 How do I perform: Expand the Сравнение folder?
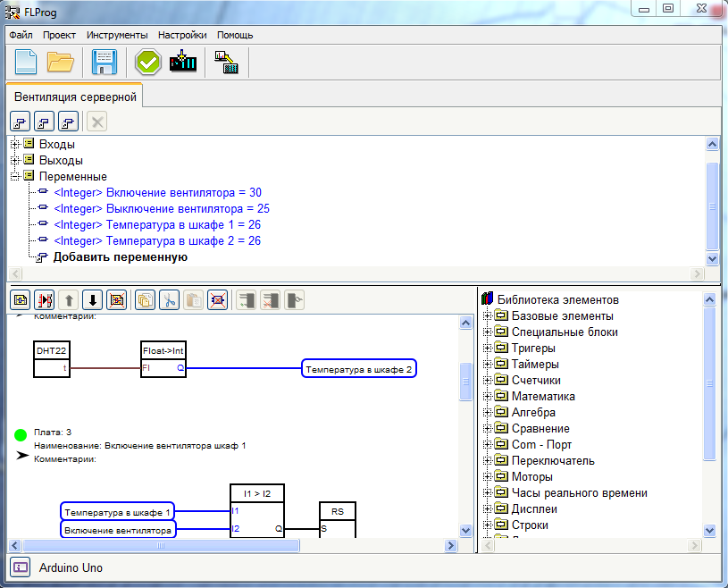(487, 428)
